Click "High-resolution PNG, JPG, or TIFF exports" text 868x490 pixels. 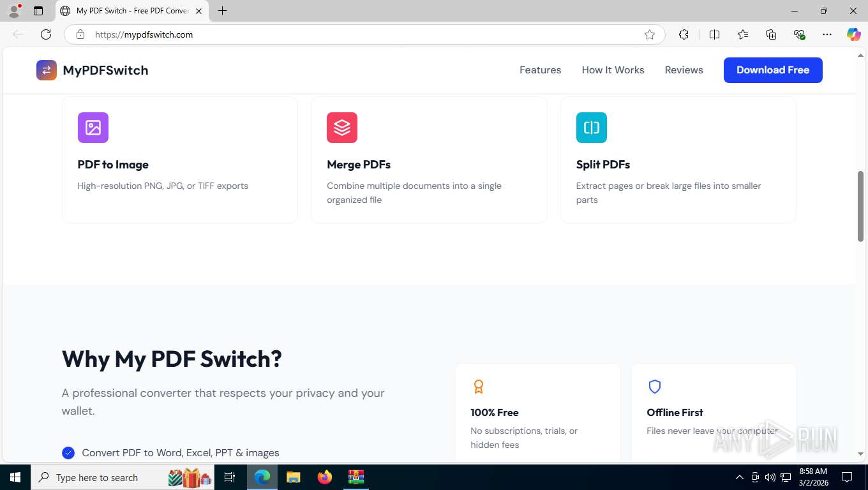pos(163,186)
